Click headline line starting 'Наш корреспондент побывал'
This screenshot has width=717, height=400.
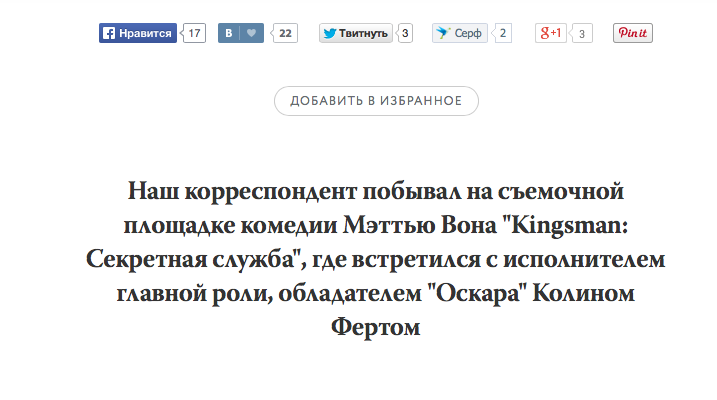coord(376,191)
